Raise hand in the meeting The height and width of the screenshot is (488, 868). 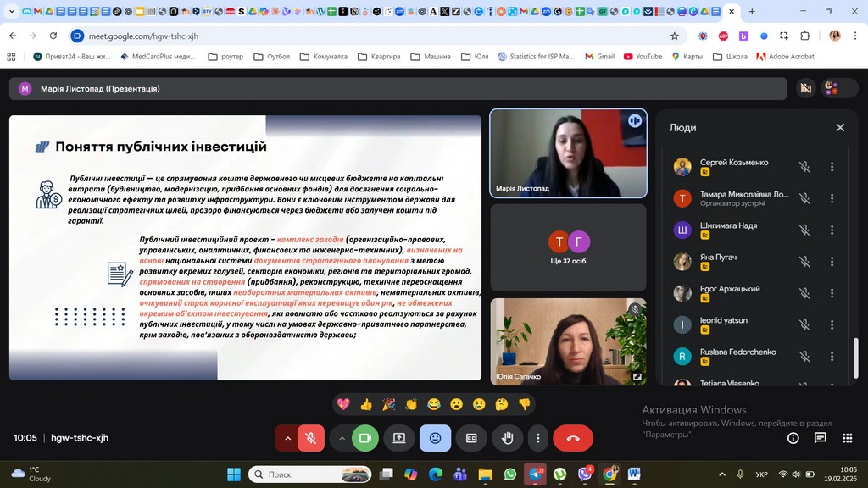click(508, 438)
